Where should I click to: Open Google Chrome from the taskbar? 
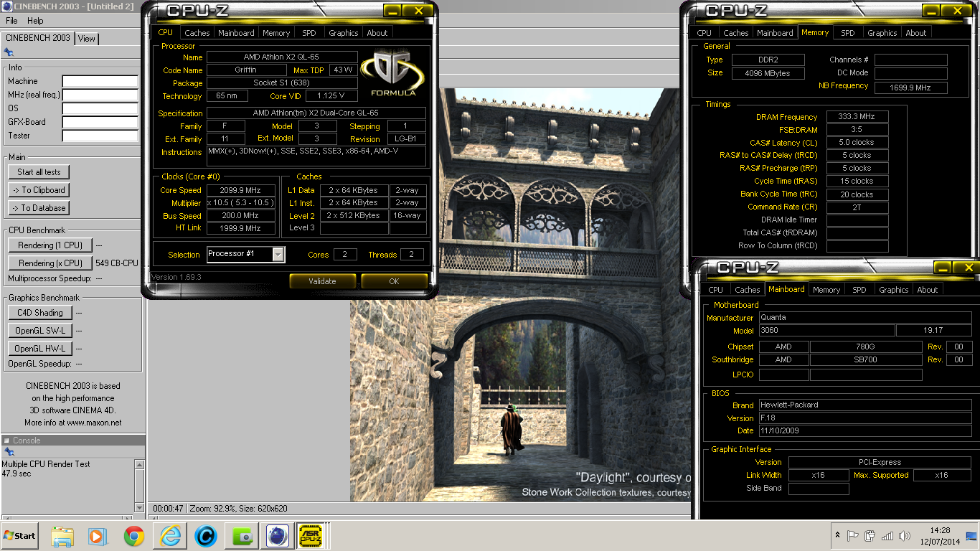134,536
